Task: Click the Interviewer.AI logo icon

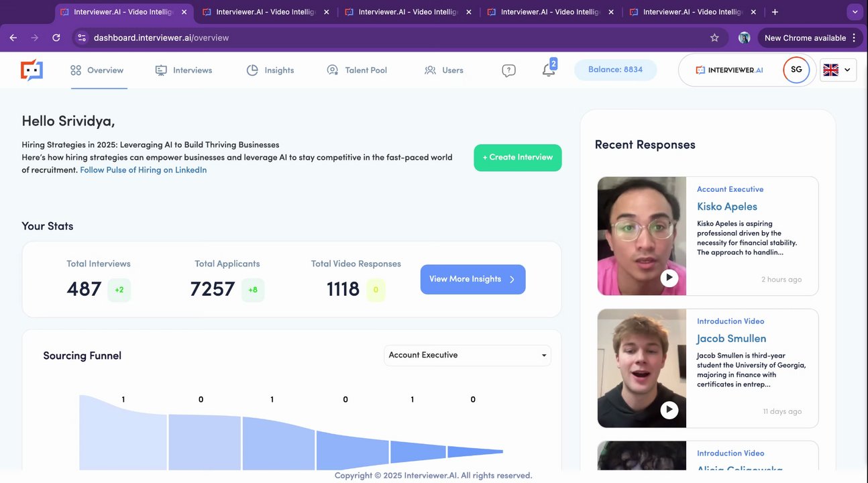Action: (x=32, y=70)
